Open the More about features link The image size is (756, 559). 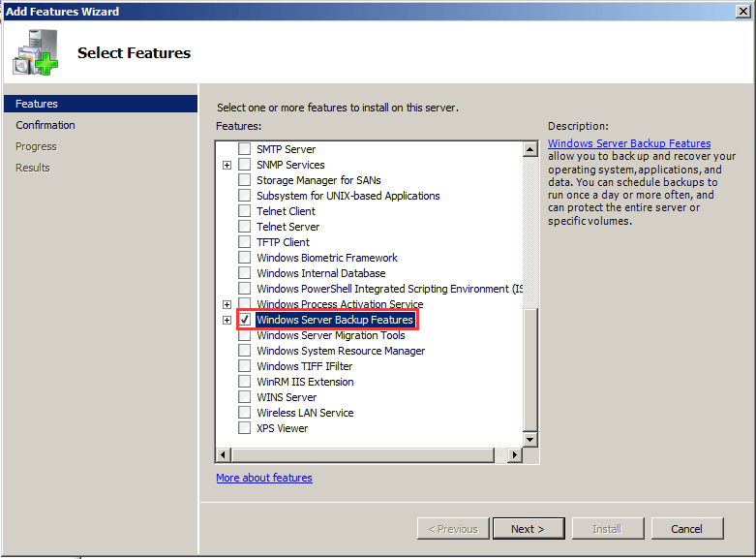264,478
